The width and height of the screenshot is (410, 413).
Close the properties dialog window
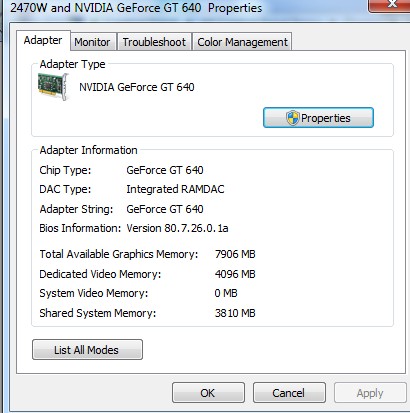pos(391,5)
